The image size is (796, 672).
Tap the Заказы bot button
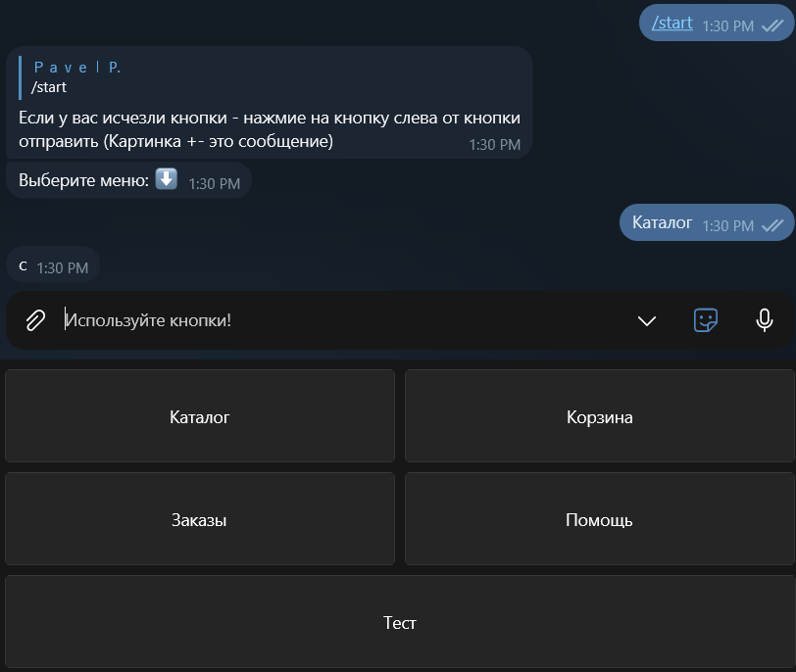point(199,518)
